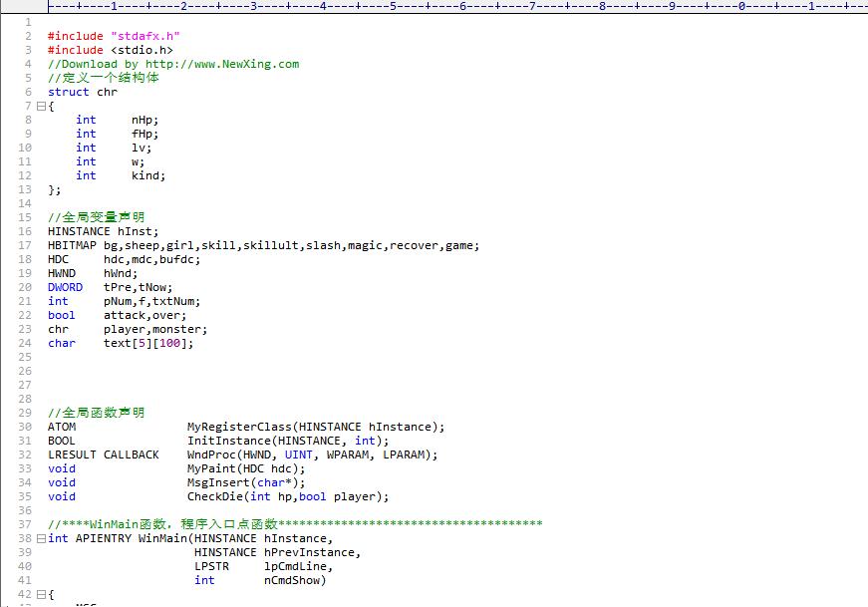868x607 pixels.
Task: Click the InitInstance function prototype
Action: click(288, 441)
